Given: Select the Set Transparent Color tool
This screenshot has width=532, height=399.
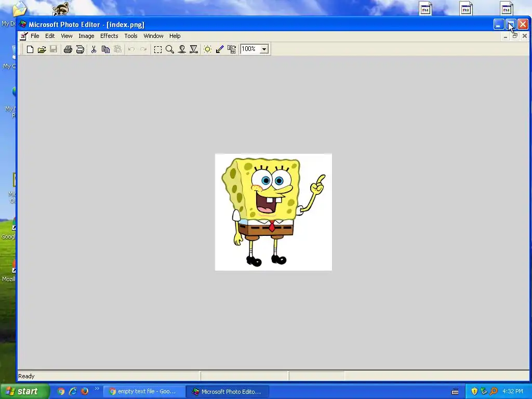Looking at the screenshot, I should [220, 49].
